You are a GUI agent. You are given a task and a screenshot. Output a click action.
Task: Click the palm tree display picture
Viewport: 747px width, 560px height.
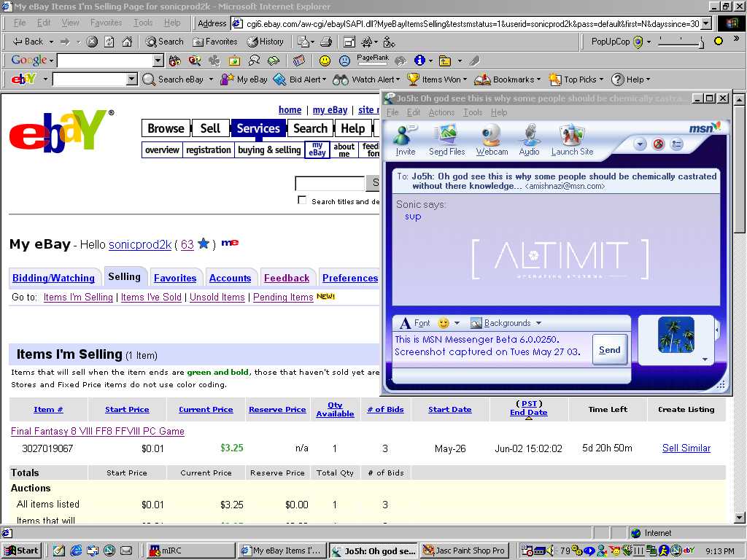click(x=676, y=335)
